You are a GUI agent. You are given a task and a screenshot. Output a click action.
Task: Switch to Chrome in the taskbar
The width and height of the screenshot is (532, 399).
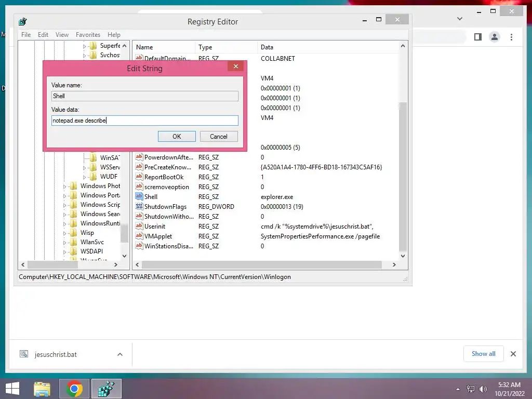(x=74, y=389)
